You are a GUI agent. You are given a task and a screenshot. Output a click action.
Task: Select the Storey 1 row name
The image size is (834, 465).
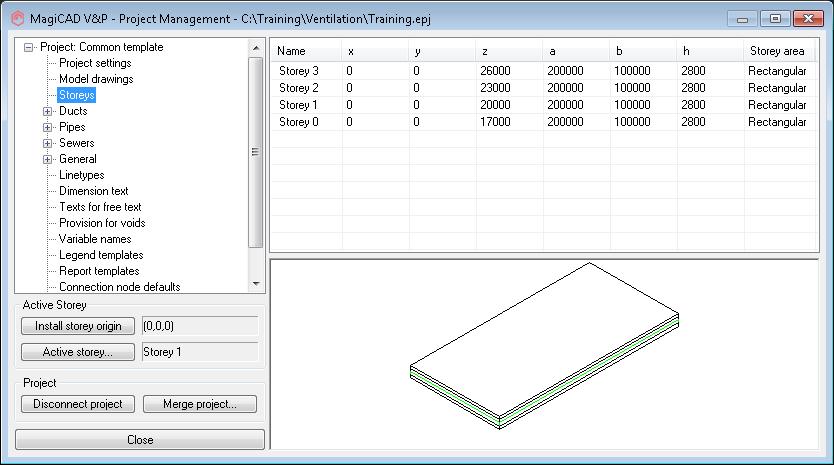[x=298, y=105]
